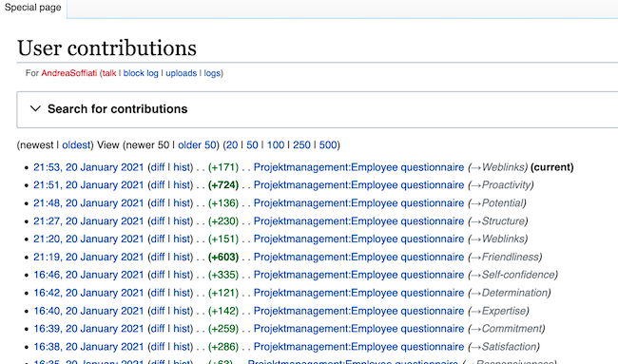Select the (+724) byte change text
The height and width of the screenshot is (364, 618).
coord(223,185)
